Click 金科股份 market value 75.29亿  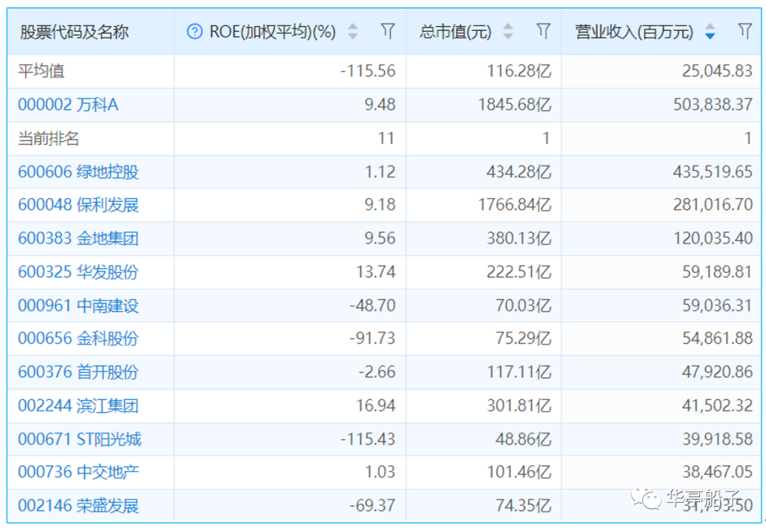point(523,338)
